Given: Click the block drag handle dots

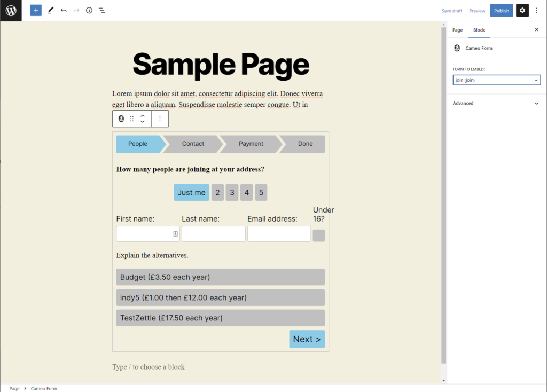Looking at the screenshot, I should tap(132, 119).
